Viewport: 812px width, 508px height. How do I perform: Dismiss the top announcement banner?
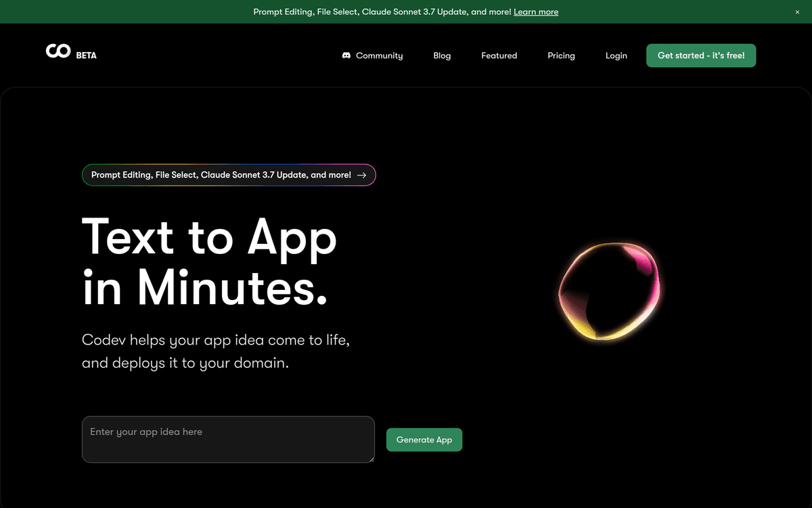pos(797,12)
